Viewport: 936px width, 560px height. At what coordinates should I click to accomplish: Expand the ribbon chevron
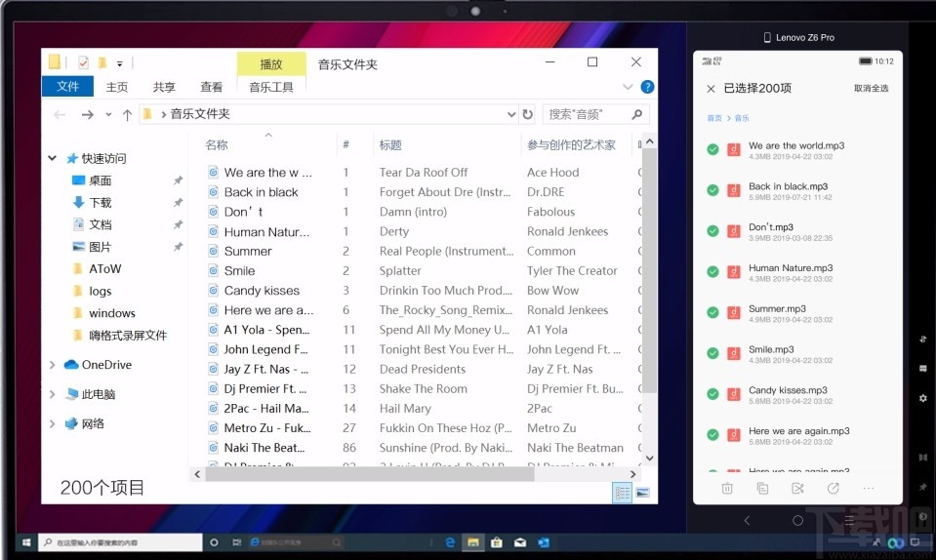628,87
